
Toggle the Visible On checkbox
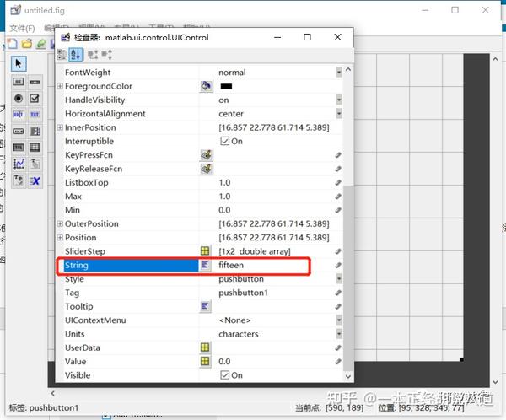pyautogui.click(x=224, y=375)
